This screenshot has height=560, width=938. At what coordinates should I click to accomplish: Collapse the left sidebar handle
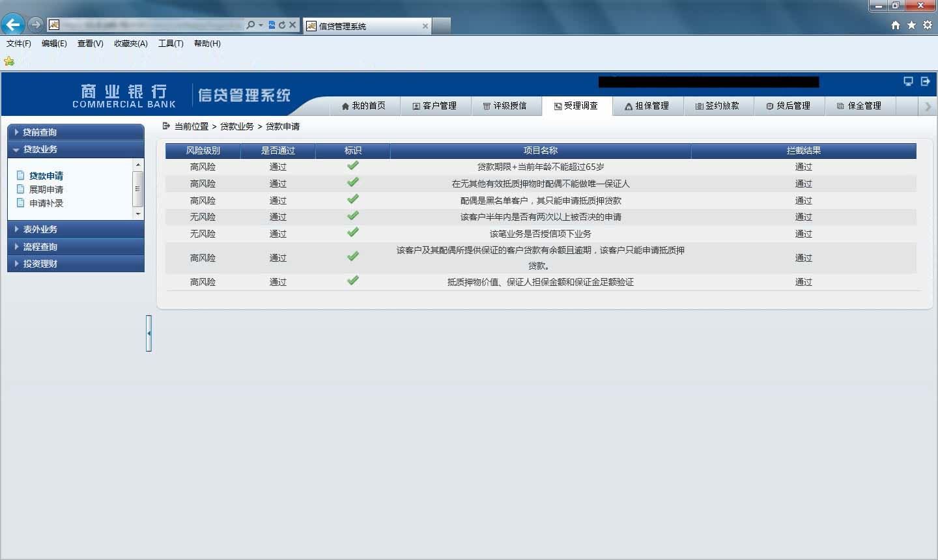[x=149, y=333]
